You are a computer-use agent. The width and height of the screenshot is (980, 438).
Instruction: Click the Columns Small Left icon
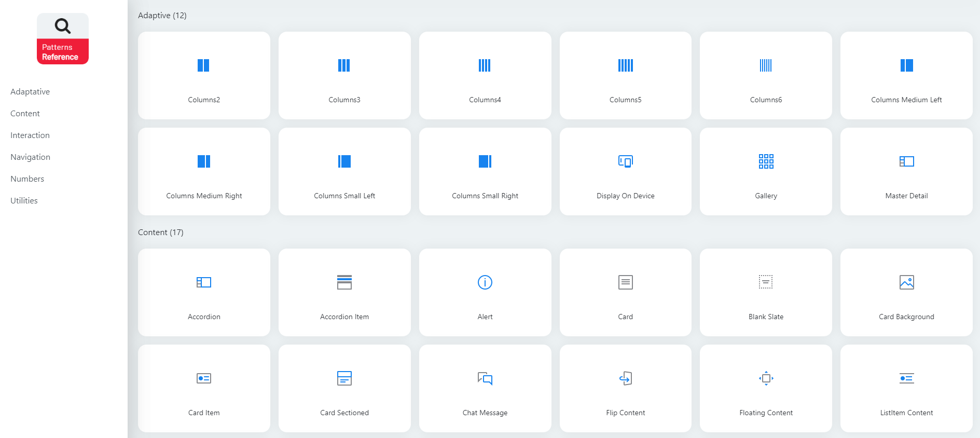344,161
